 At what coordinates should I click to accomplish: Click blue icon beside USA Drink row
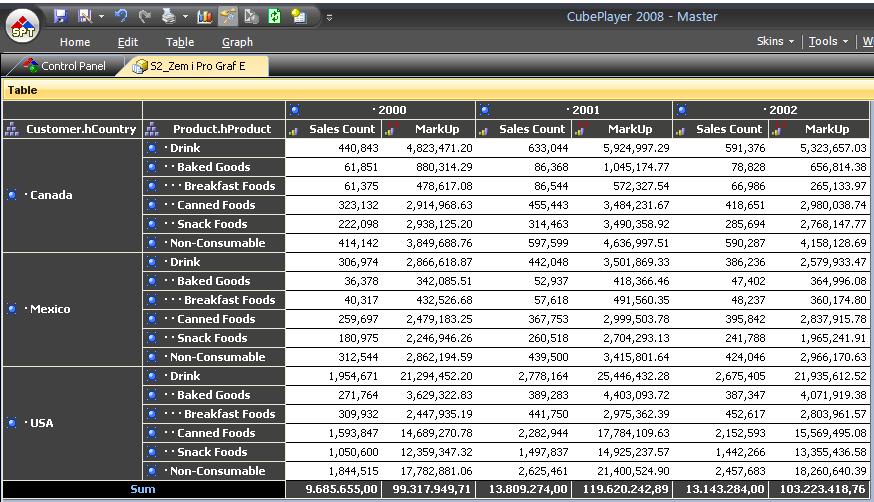pyautogui.click(x=152, y=376)
